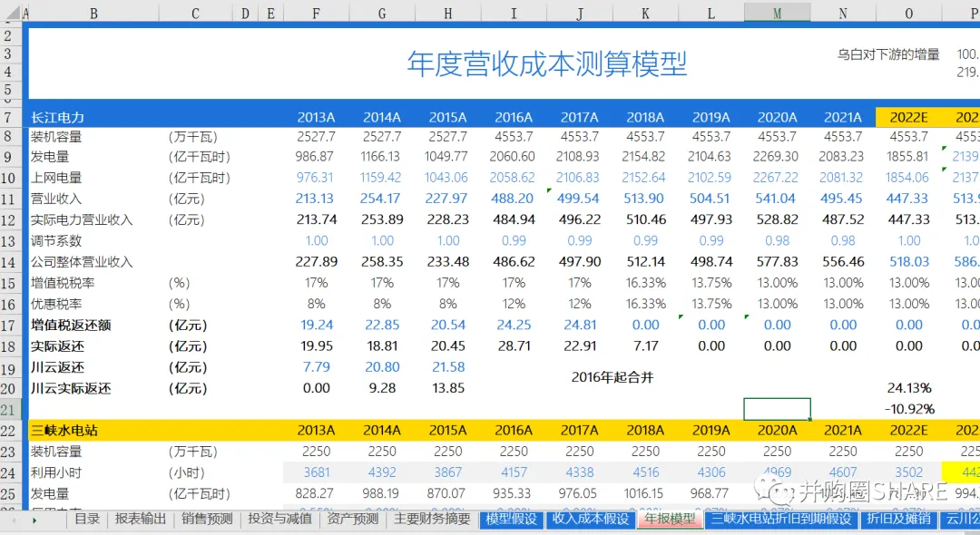This screenshot has width=980, height=535.
Task: Click the 营业收入 row label
Action: tap(56, 199)
